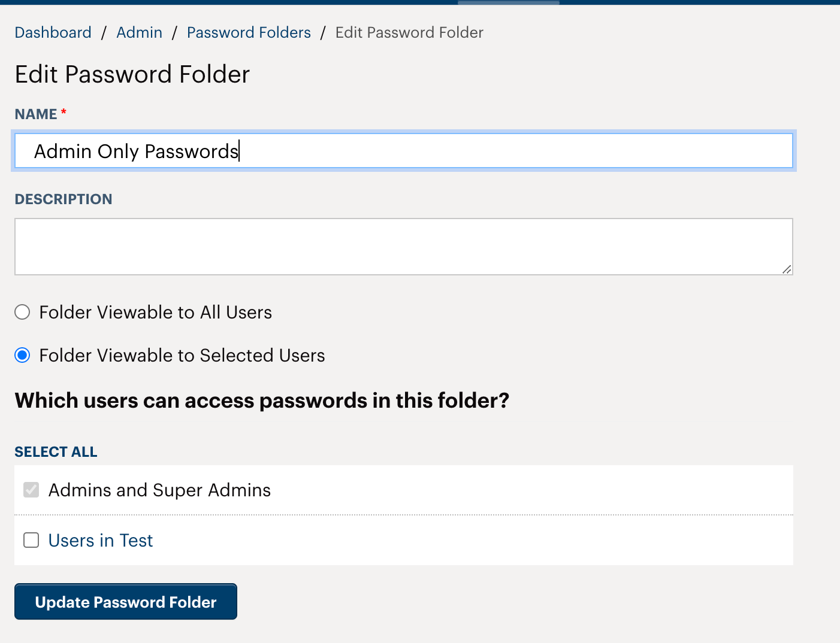840x643 pixels.
Task: Click the 'Users in Test' group link
Action: (x=100, y=540)
